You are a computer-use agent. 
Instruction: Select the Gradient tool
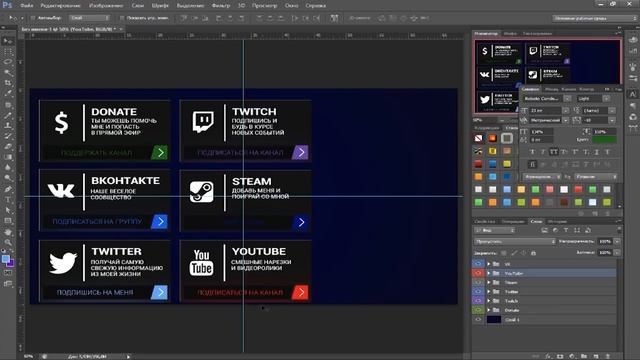click(x=8, y=158)
